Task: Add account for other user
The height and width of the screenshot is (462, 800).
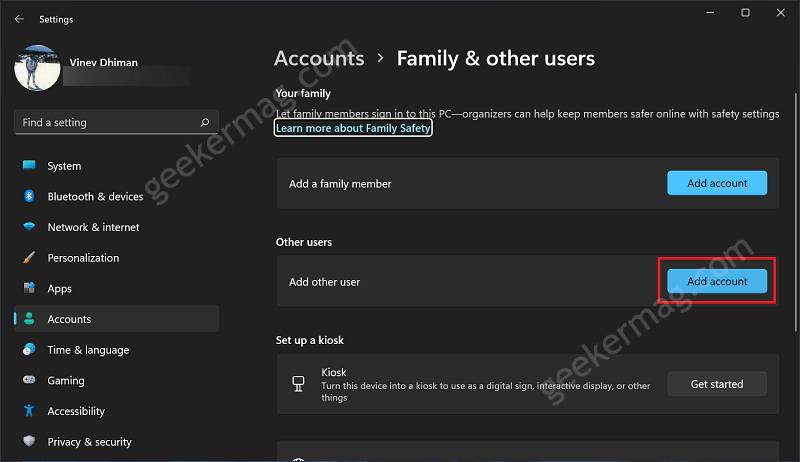Action: pos(717,281)
